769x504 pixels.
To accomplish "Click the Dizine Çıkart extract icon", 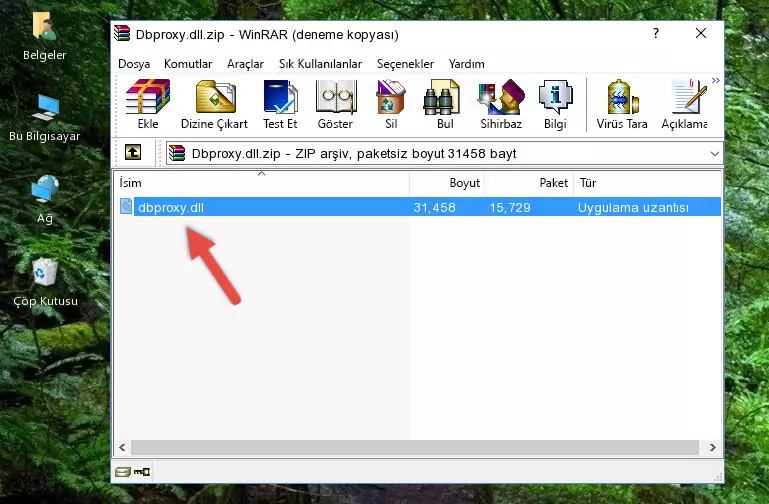I will pos(214,104).
